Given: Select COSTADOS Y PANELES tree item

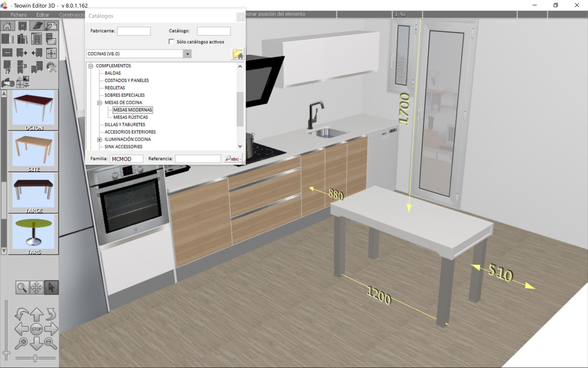Looking at the screenshot, I should pos(127,80).
